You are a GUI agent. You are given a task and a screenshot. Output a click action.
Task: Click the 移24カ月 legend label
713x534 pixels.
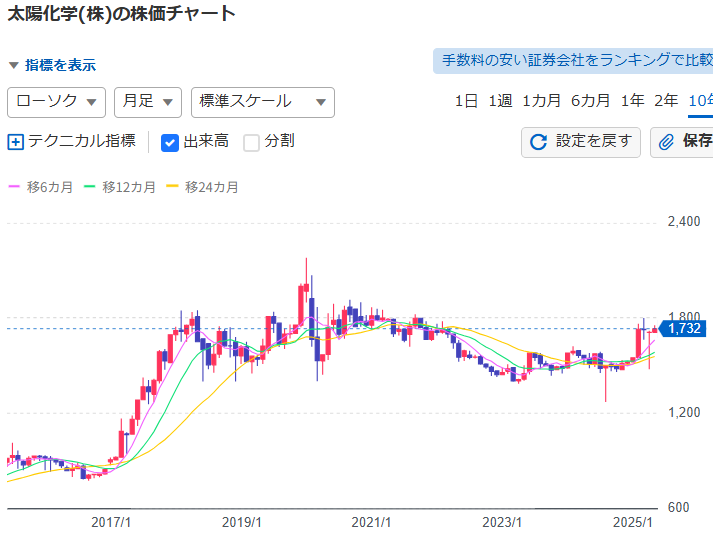point(211,187)
